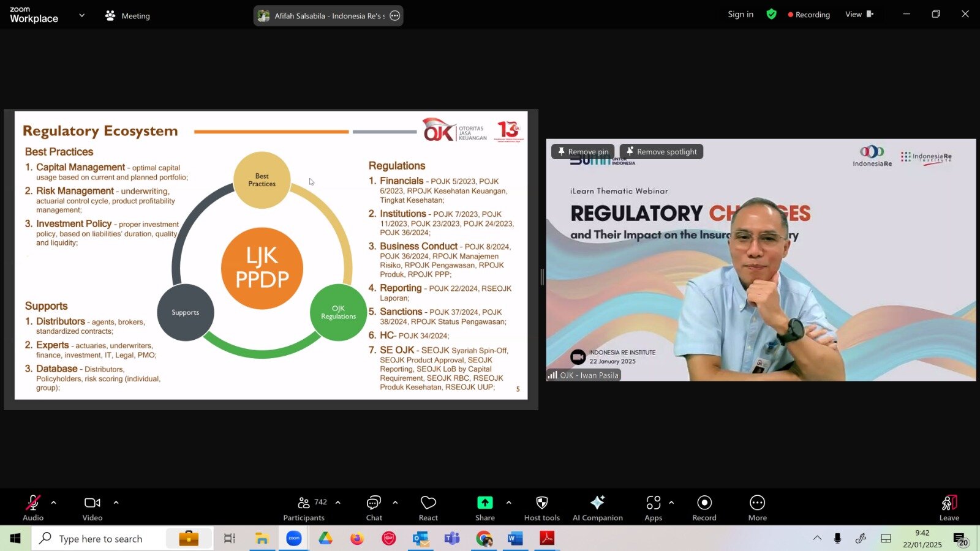
Task: Select the Meeting tab
Action: click(127, 16)
